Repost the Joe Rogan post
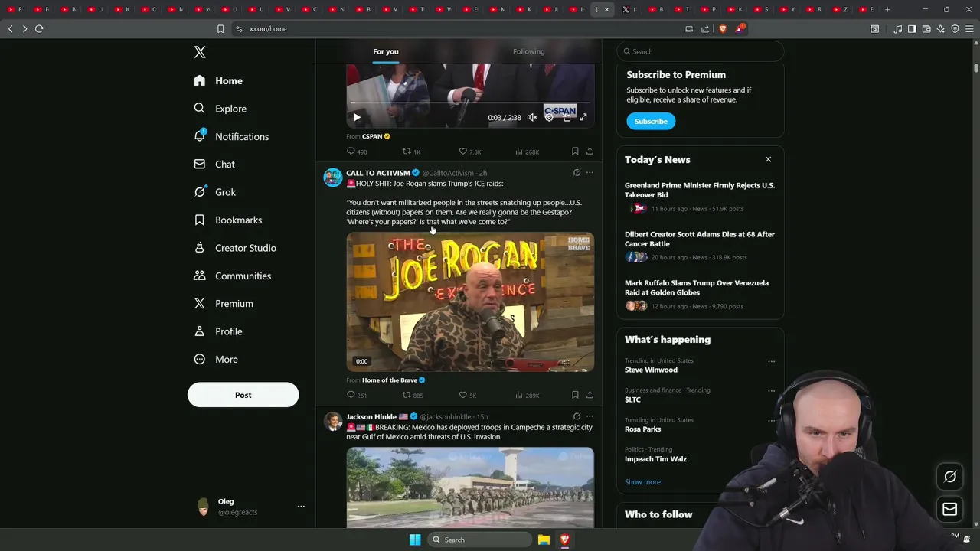 pyautogui.click(x=413, y=396)
